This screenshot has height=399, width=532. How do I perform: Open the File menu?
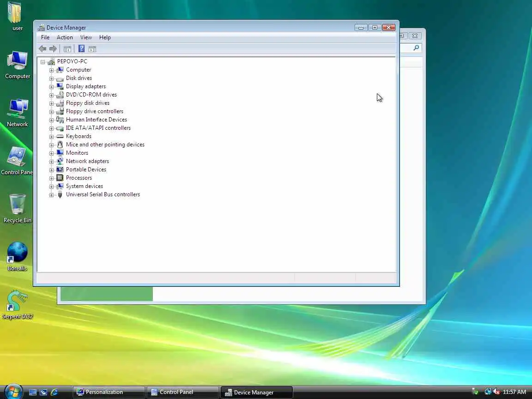(x=45, y=37)
